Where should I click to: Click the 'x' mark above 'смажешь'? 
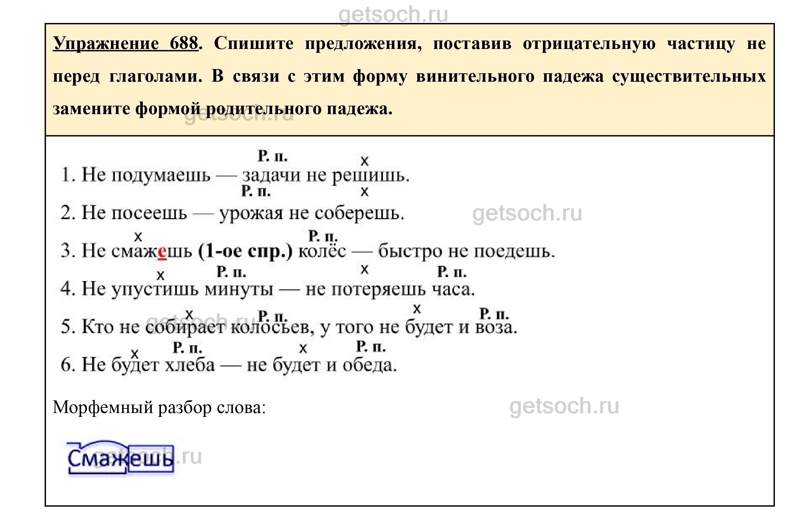click(x=138, y=236)
